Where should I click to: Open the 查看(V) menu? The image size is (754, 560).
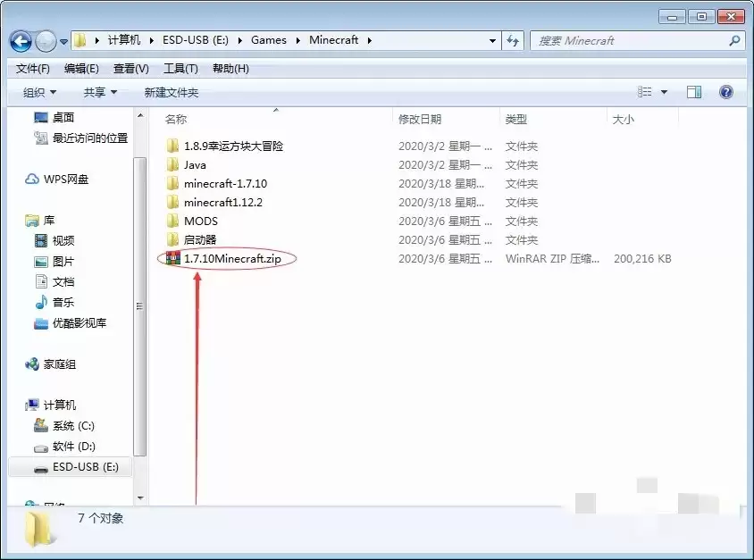130,69
